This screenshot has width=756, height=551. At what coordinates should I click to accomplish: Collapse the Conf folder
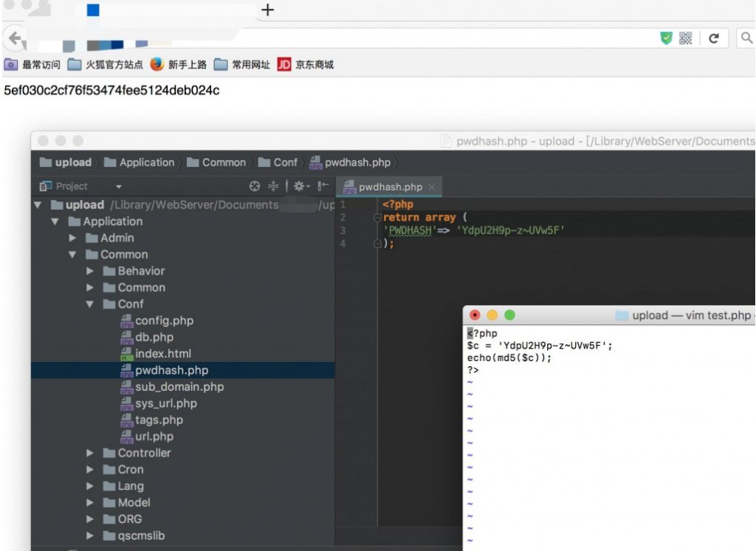pos(89,304)
